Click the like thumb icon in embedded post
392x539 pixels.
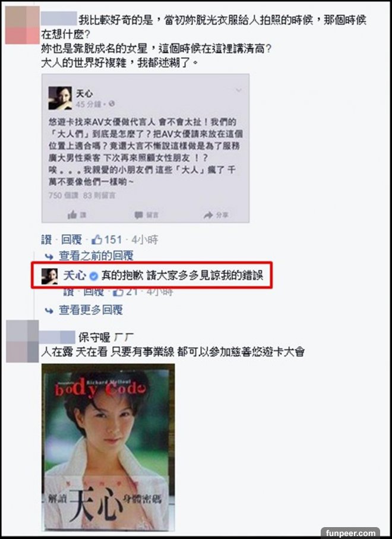tap(72, 215)
